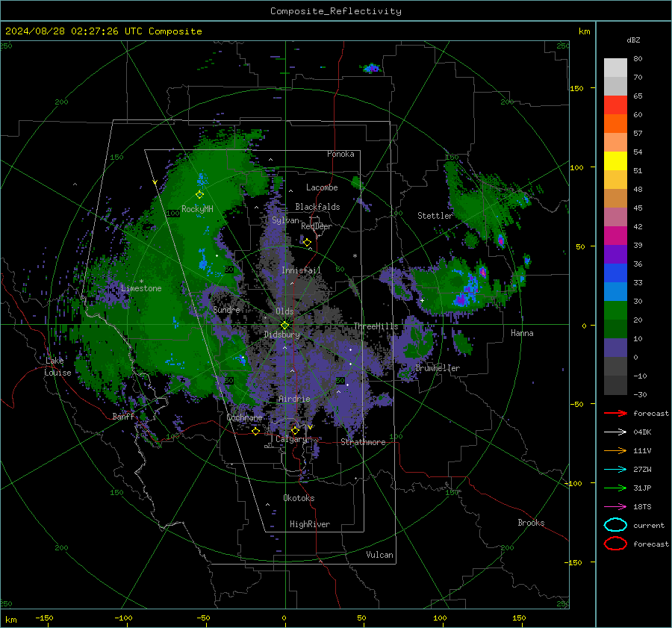Click the Innisfail town label
This screenshot has width=672, height=628.
coord(301,270)
